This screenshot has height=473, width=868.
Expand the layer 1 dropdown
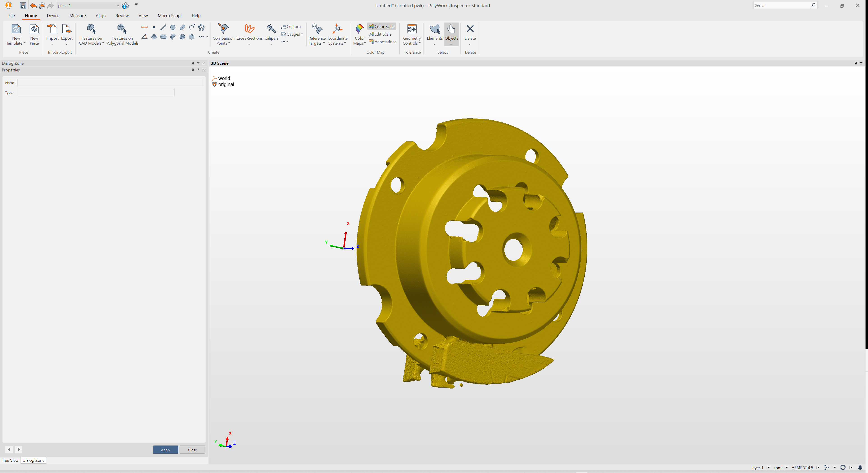click(769, 468)
